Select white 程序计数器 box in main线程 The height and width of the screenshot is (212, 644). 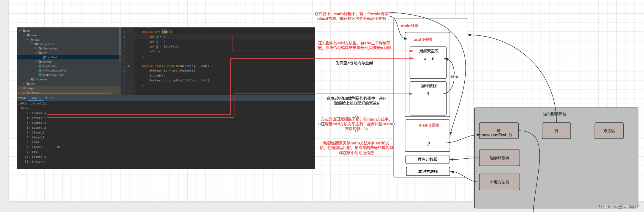427,159
